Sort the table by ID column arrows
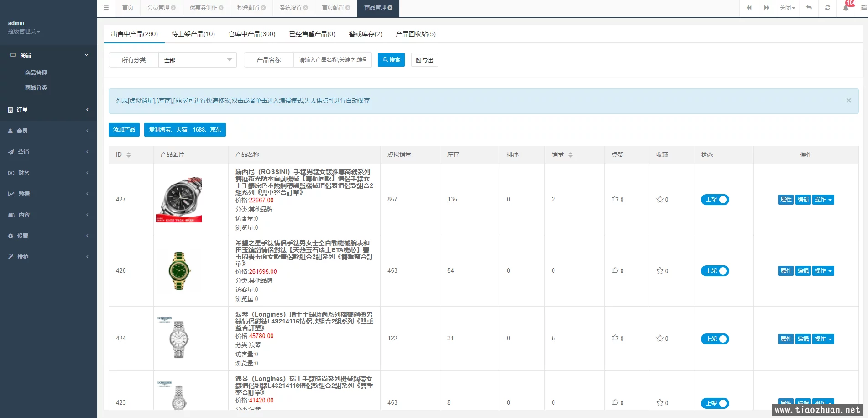868x418 pixels. point(129,155)
